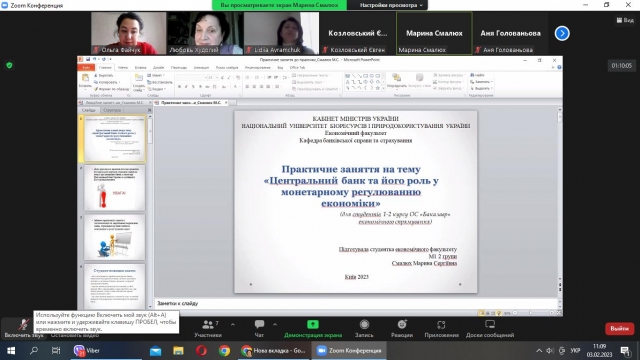This screenshot has width=640, height=360.
Task: Open the Чат chat panel
Action: (x=259, y=329)
